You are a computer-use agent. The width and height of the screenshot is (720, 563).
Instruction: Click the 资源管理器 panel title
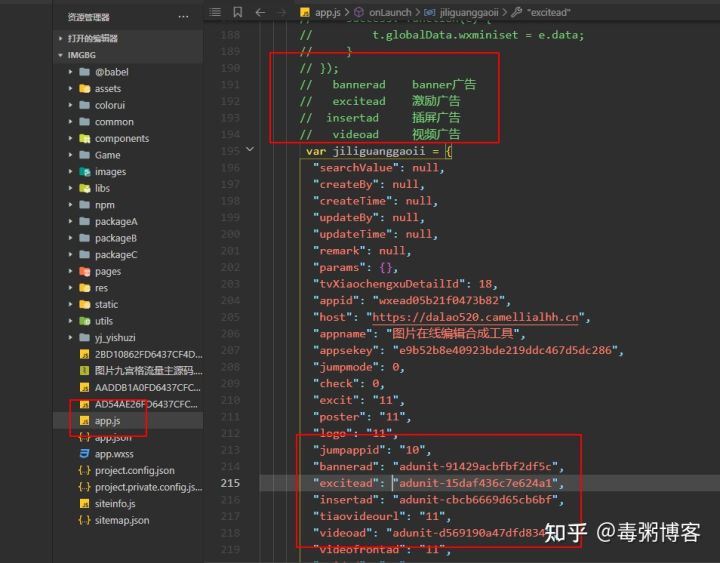point(89,17)
